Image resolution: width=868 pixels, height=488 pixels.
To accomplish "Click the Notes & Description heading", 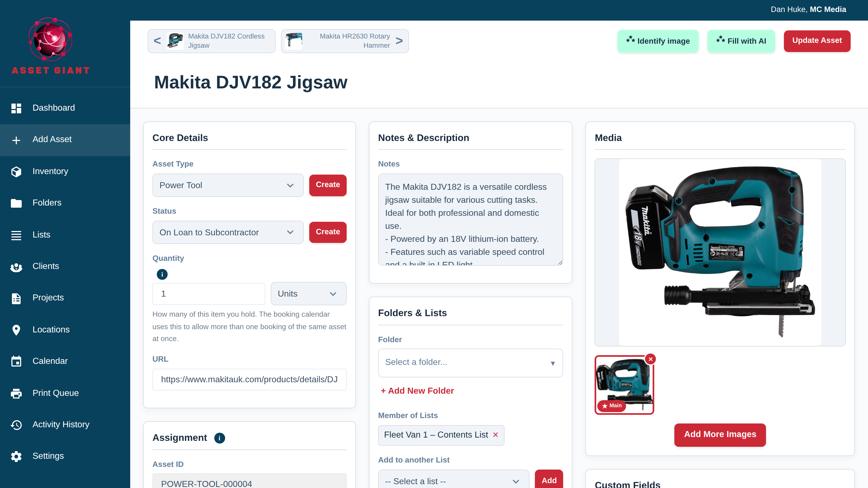I will pos(423,138).
